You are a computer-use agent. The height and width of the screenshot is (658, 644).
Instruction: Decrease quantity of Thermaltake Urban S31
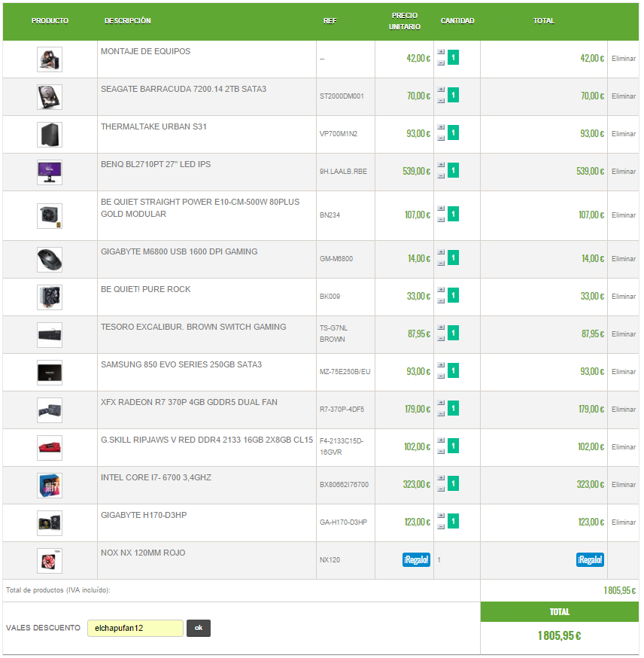click(x=441, y=138)
